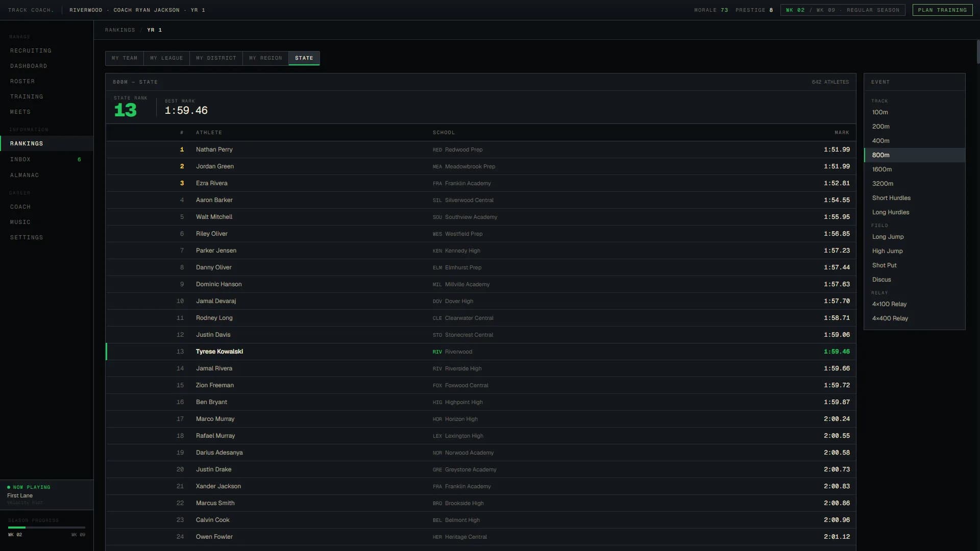This screenshot has width=980, height=551.
Task: Open the Meets page
Action: pyautogui.click(x=46, y=112)
